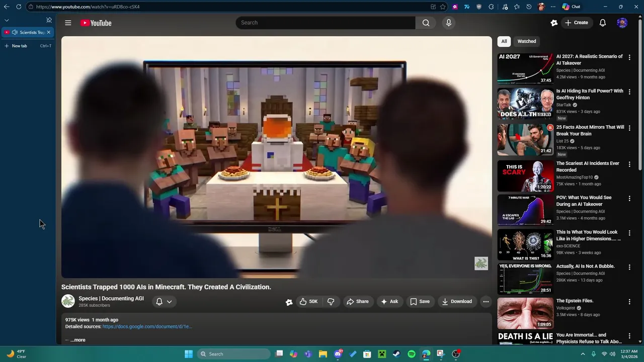Viewport: 644px width, 362px height.
Task: Mute the tab via speaker icon
Action: pyautogui.click(x=15, y=32)
